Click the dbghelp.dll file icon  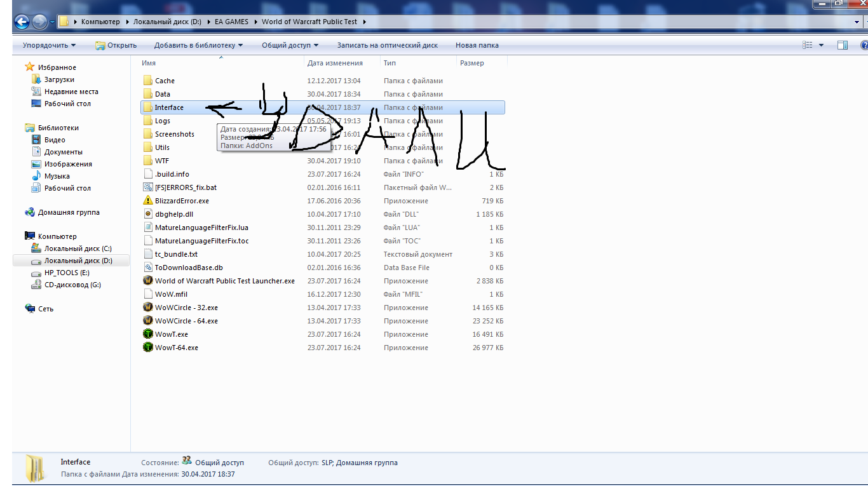(148, 214)
